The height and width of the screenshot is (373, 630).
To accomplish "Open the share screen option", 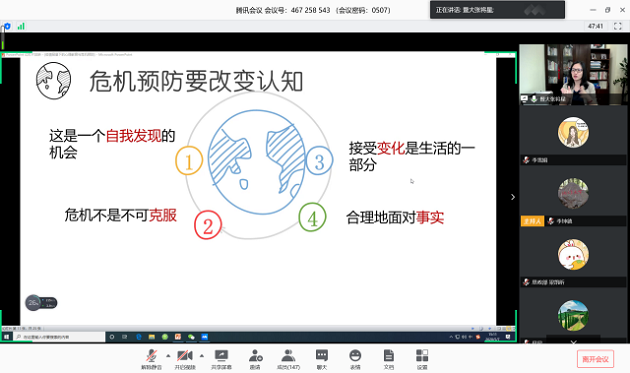I will point(221,359).
